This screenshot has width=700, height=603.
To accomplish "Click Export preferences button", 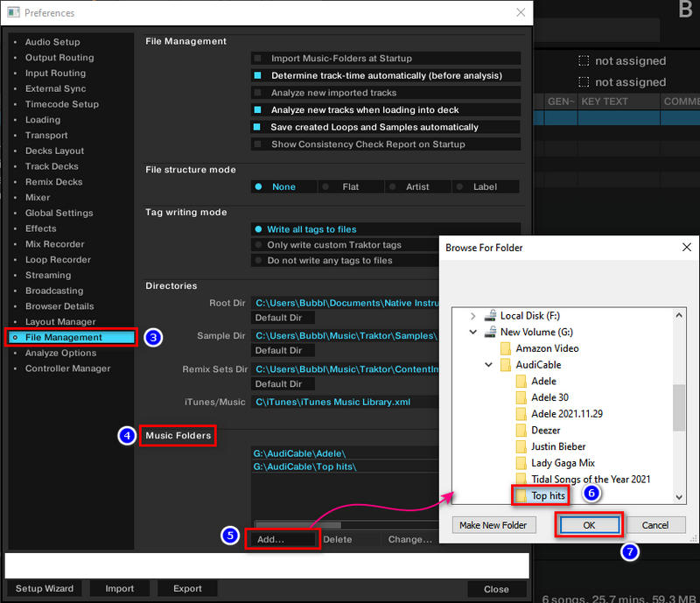I will coord(187,589).
